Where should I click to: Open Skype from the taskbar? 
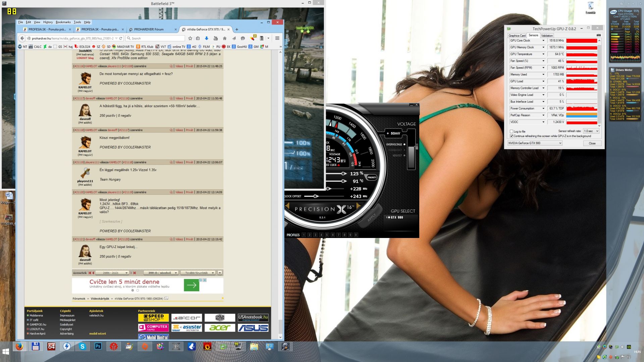pyautogui.click(x=83, y=346)
